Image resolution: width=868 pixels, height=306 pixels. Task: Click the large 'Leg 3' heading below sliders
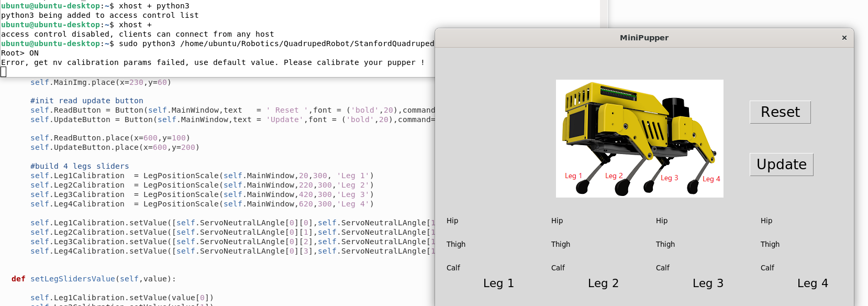pos(708,283)
